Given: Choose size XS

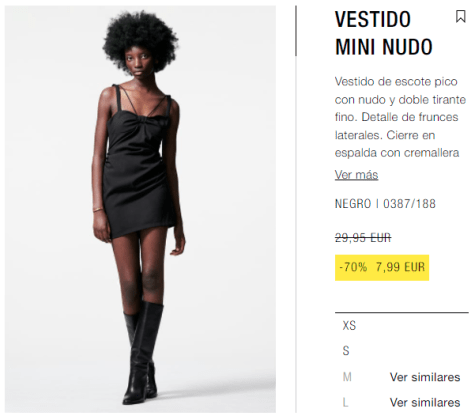Looking at the screenshot, I should point(349,325).
